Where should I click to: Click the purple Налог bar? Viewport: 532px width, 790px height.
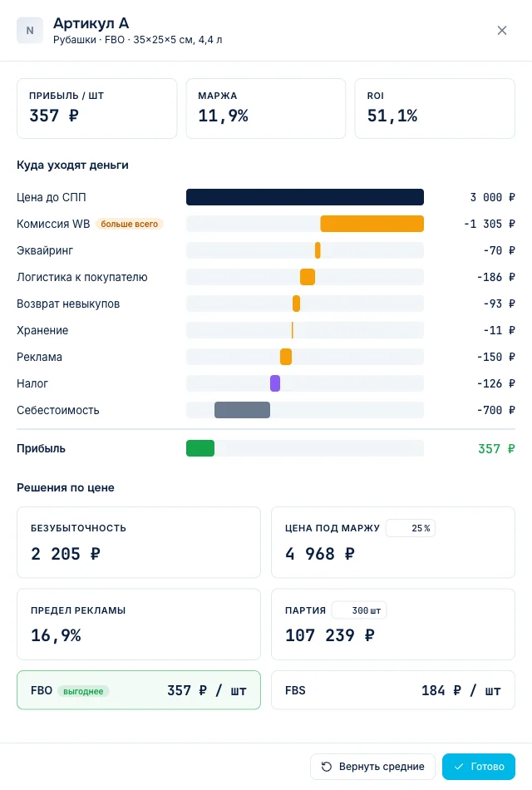click(275, 383)
